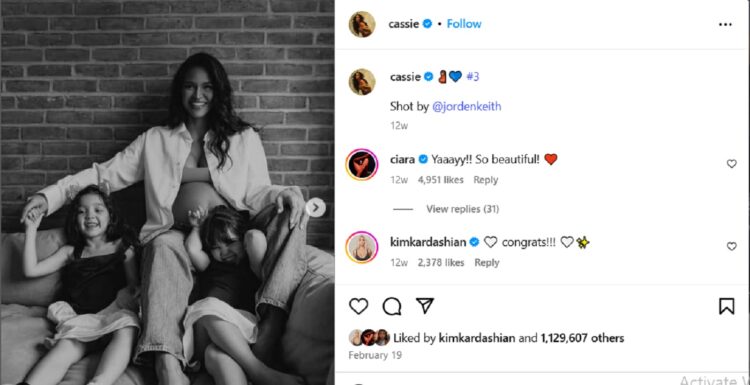The width and height of the screenshot is (750, 385).
Task: Open kimkardashian's profile avatar
Action: (362, 247)
